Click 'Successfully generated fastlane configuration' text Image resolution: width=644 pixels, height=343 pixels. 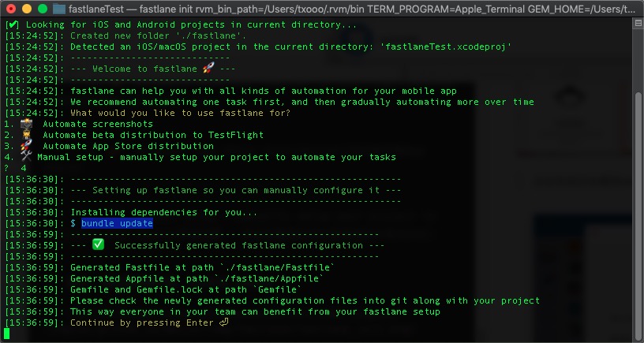point(238,246)
